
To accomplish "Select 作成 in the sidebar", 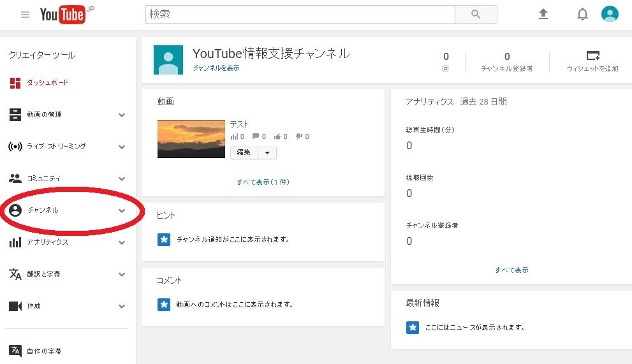I will pos(34,305).
